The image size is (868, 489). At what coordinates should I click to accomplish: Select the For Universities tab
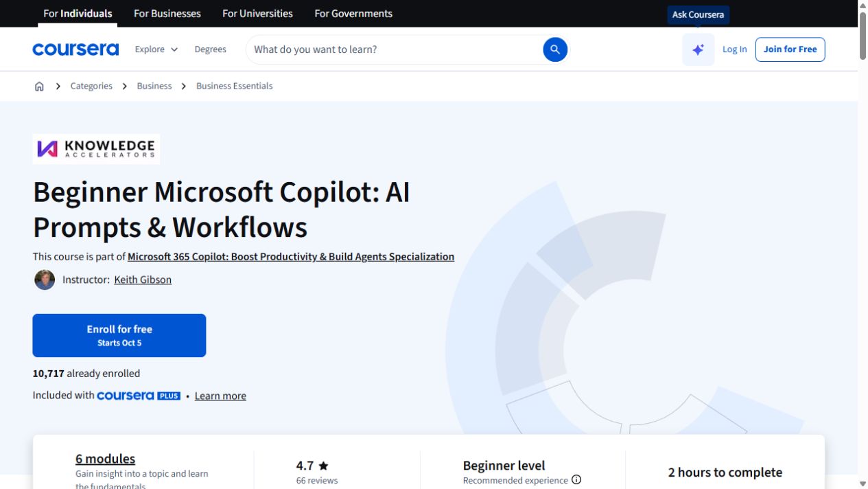257,13
